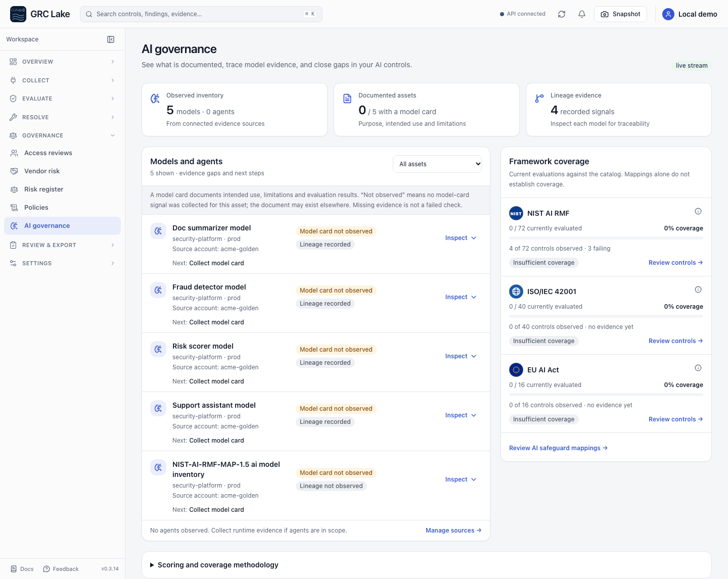Show info for NIST AI RMF
728x579 pixels.
point(698,211)
